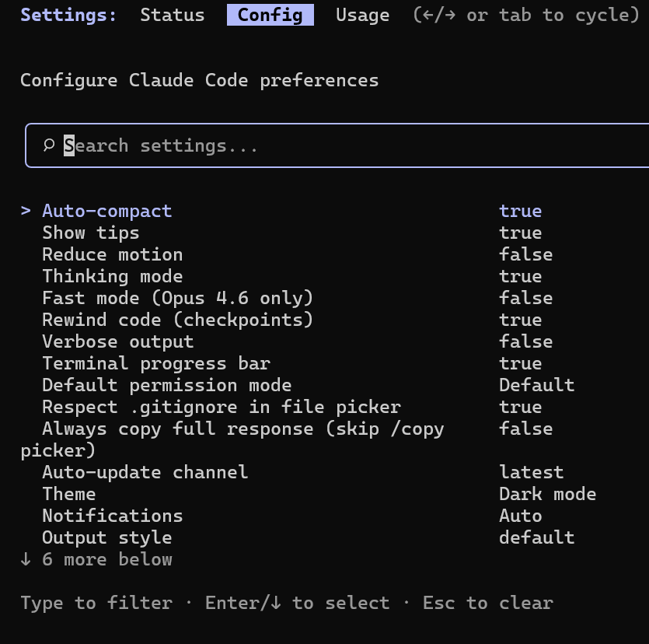Click the Config tab
The width and height of the screenshot is (649, 644).
point(270,15)
